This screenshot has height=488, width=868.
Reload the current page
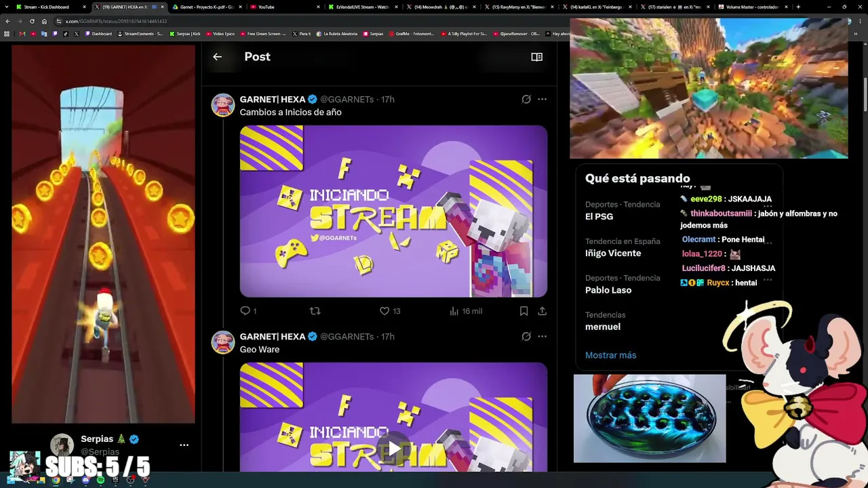pyautogui.click(x=32, y=21)
